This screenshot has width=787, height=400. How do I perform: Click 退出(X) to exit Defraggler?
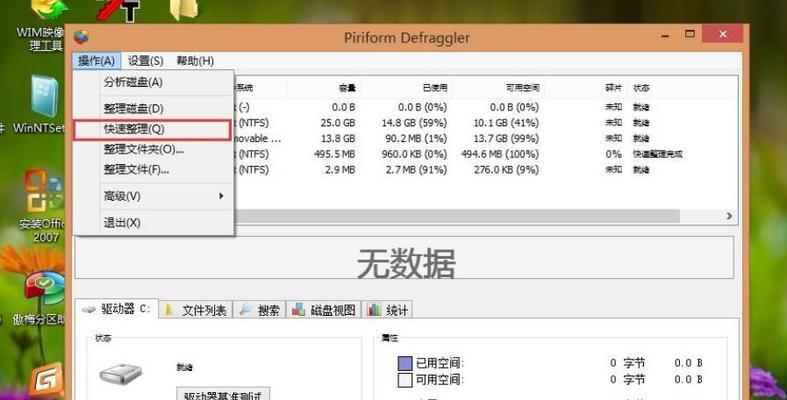point(153,223)
